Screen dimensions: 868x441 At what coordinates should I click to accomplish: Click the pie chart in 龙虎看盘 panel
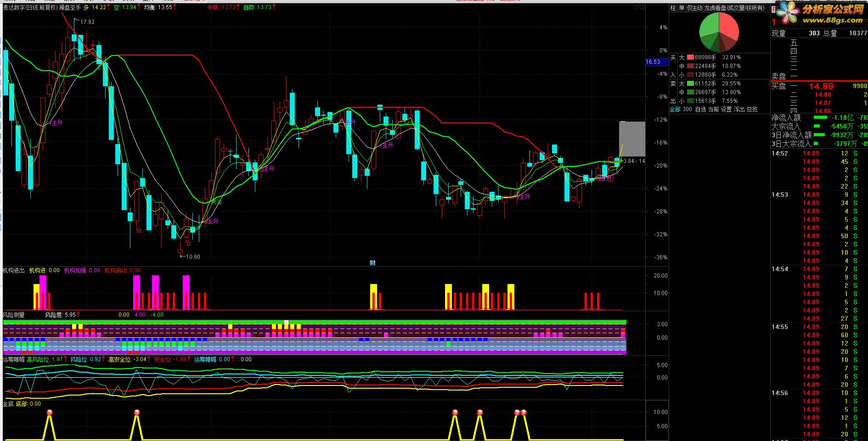tap(719, 32)
